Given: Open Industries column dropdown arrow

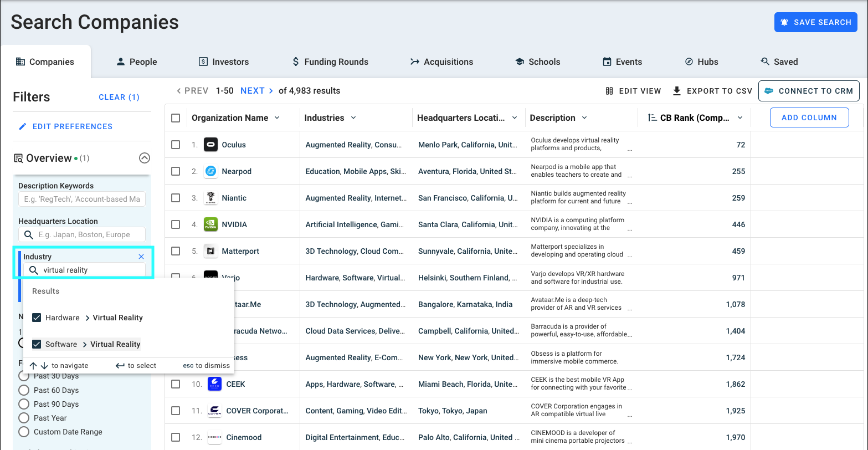Looking at the screenshot, I should click(353, 117).
